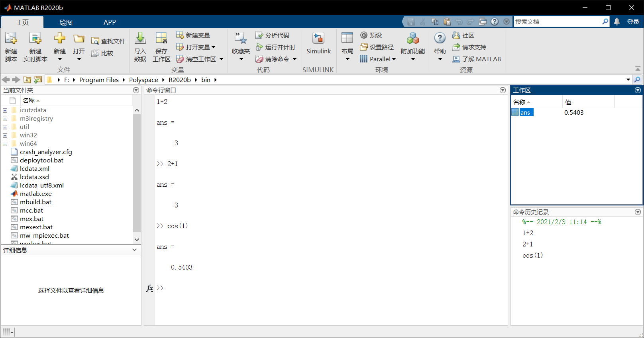644x338 pixels.
Task: Sort Workspace by Value (值) column header
Action: pos(588,102)
